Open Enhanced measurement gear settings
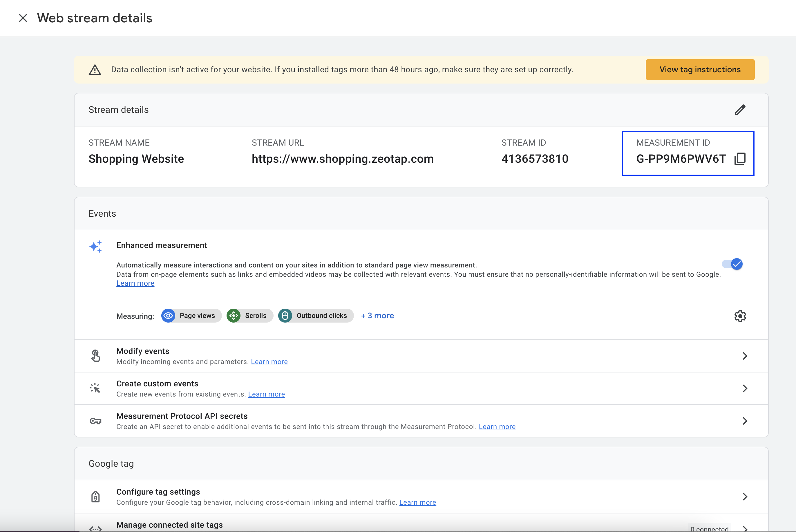Viewport: 796px width, 532px height. point(740,316)
